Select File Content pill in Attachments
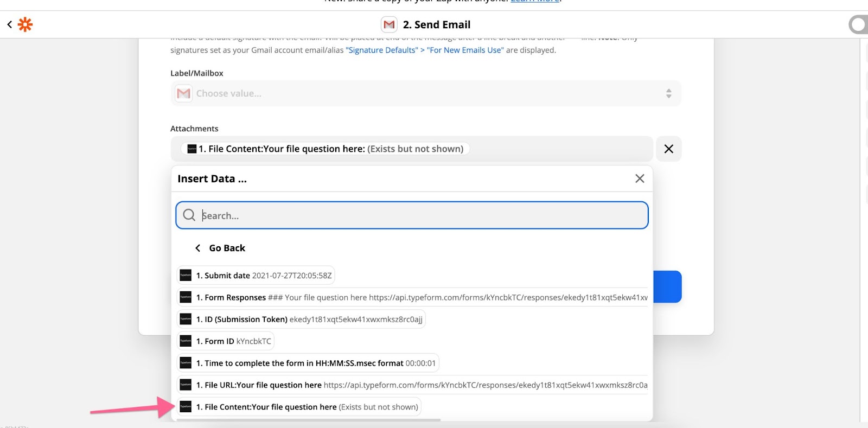The width and height of the screenshot is (868, 428). [x=325, y=149]
